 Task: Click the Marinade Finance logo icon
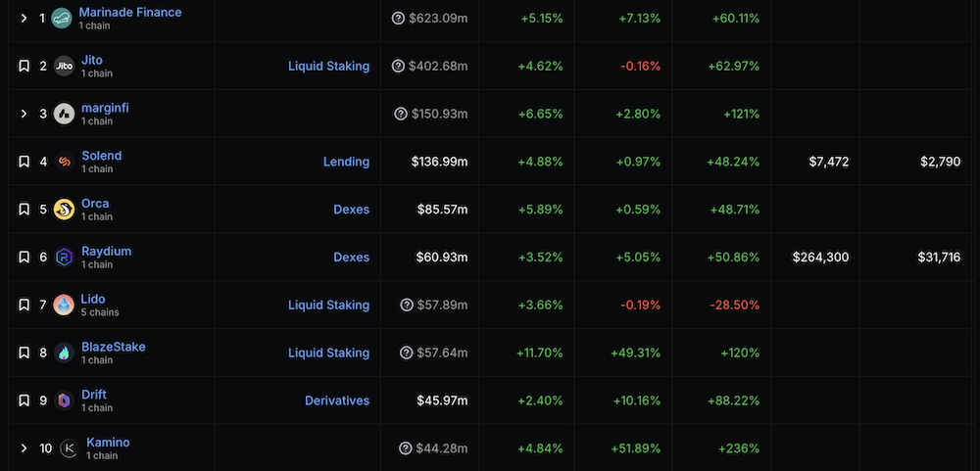pos(64,18)
